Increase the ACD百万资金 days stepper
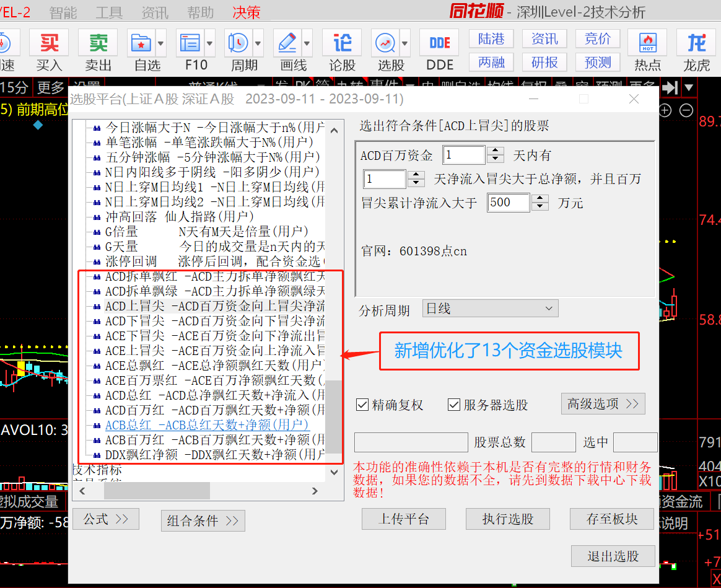The width and height of the screenshot is (721, 588). pyautogui.click(x=496, y=151)
